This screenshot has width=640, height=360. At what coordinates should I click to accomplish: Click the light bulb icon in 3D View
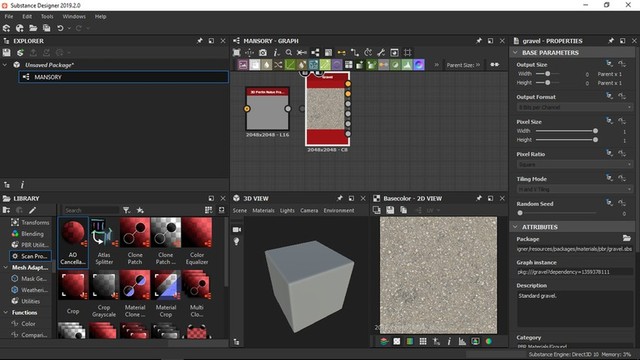(237, 242)
